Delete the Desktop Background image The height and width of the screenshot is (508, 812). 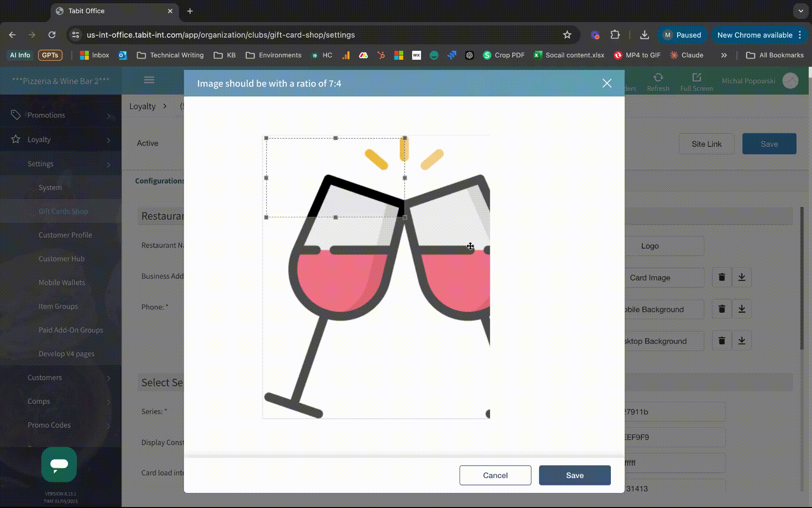[722, 341]
